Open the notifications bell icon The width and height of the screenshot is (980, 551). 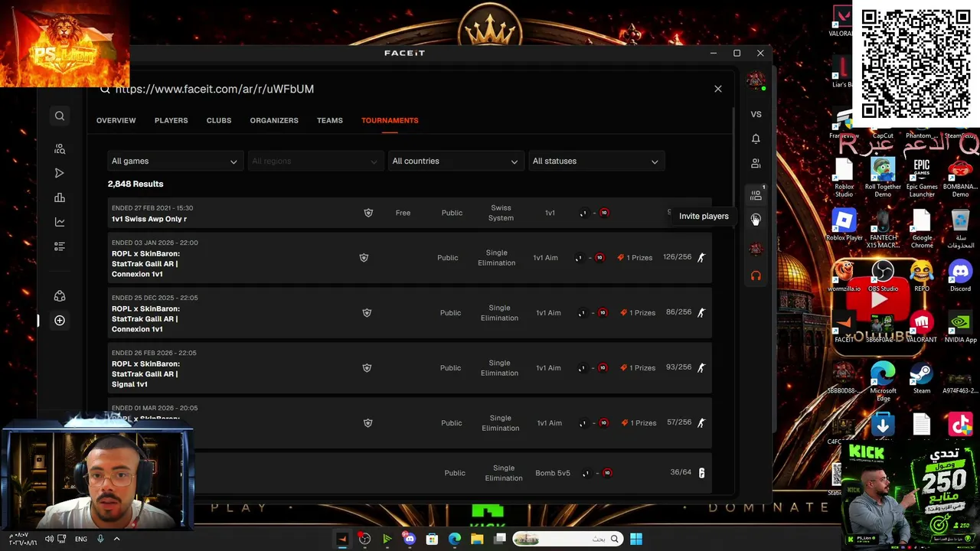click(756, 139)
